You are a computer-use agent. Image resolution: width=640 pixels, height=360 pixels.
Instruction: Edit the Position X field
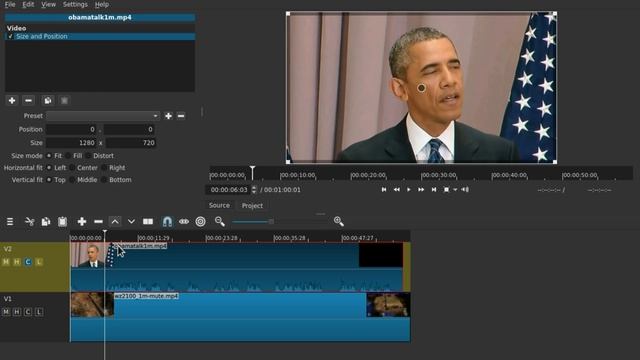click(x=71, y=129)
